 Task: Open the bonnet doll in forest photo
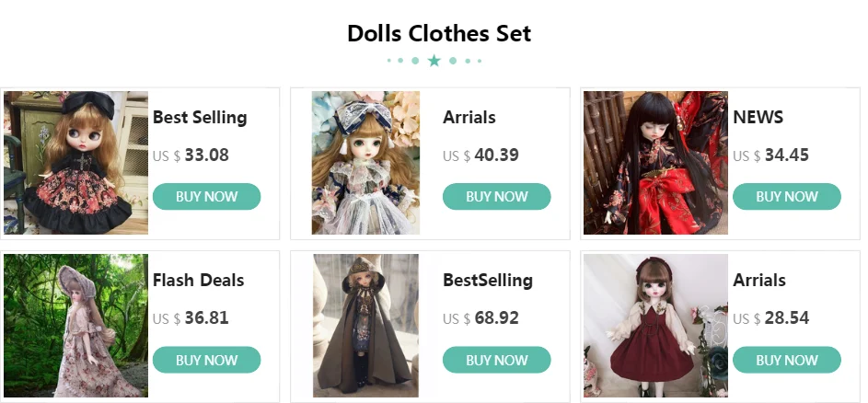coord(75,326)
